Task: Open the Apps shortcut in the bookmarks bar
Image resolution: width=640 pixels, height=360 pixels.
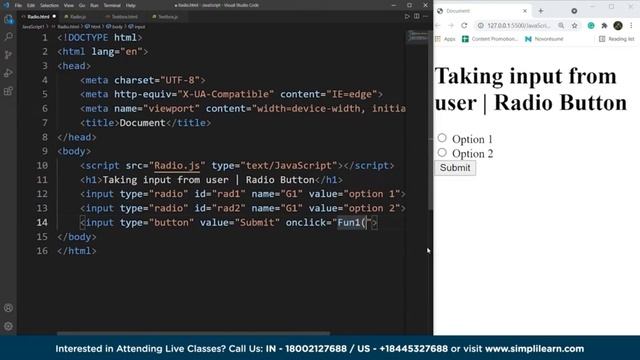Action: 445,39
